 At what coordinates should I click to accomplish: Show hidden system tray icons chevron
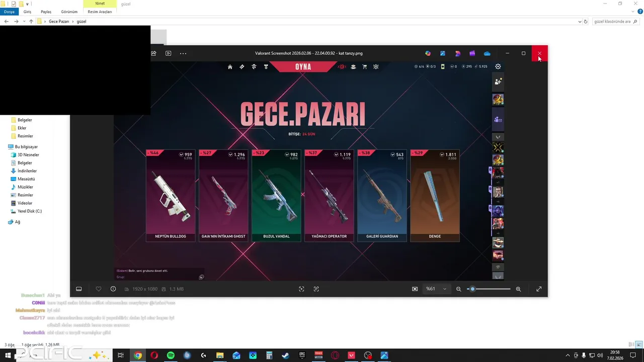[568, 355]
